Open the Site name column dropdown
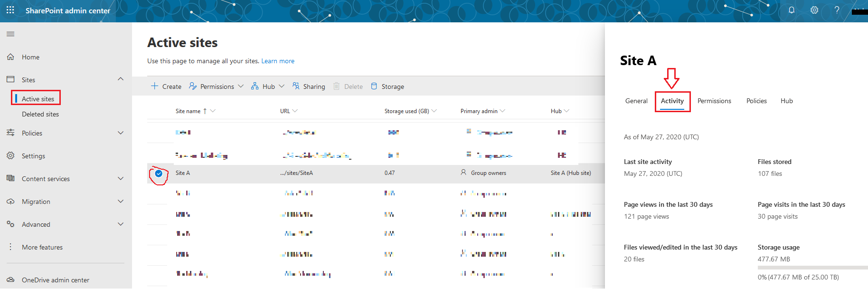This screenshot has width=868, height=289. 213,111
